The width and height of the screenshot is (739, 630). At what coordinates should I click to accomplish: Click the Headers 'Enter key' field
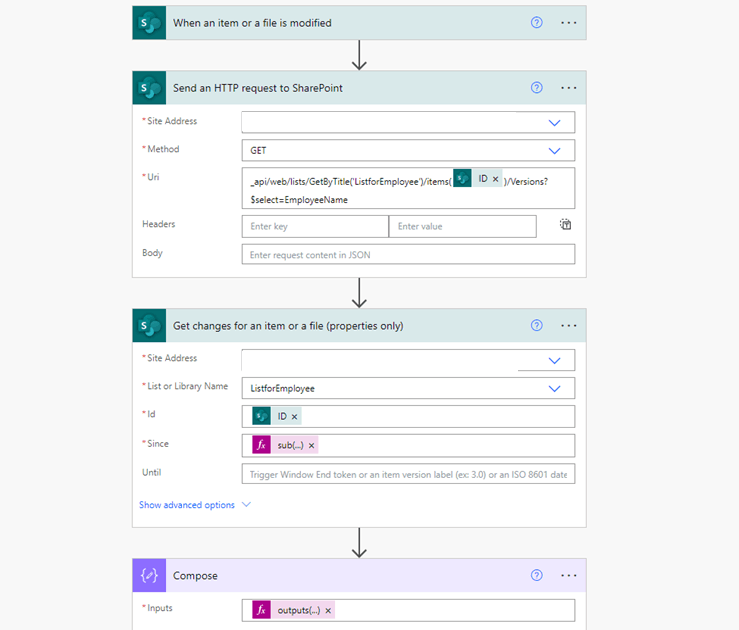pos(315,227)
